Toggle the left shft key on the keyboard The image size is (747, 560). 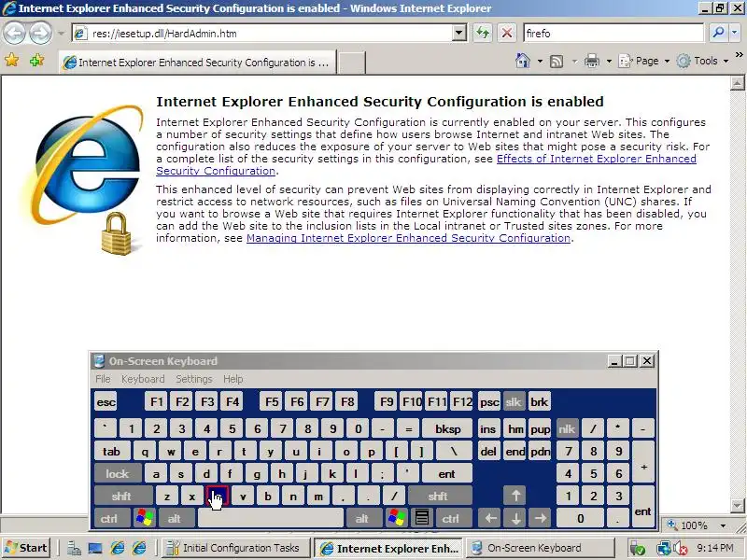point(122,496)
